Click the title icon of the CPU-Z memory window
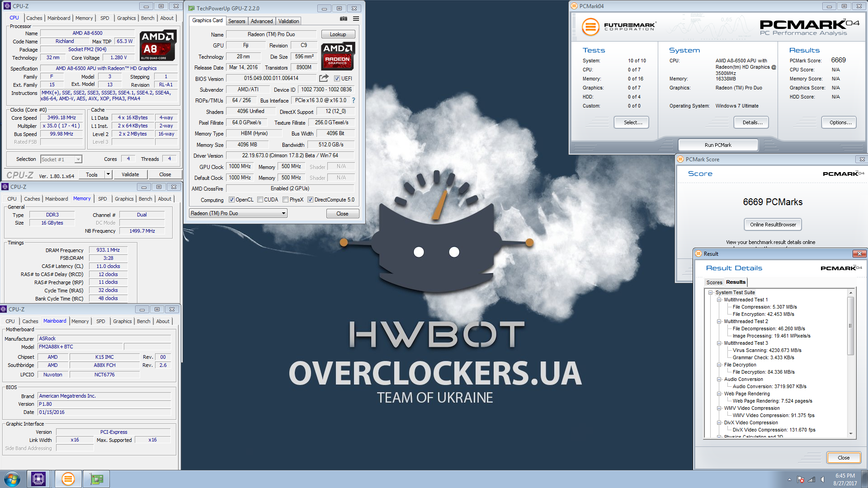 pyautogui.click(x=5, y=187)
